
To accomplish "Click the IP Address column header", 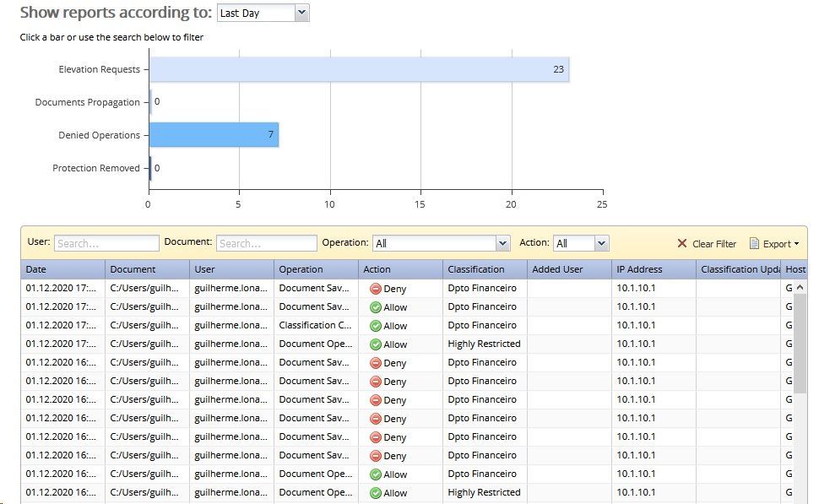I will (x=654, y=269).
